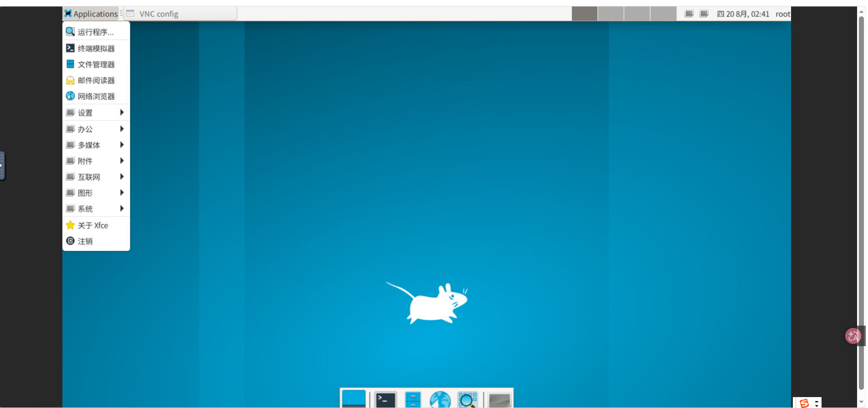
Task: Click the clock showing 02:41
Action: coord(743,14)
